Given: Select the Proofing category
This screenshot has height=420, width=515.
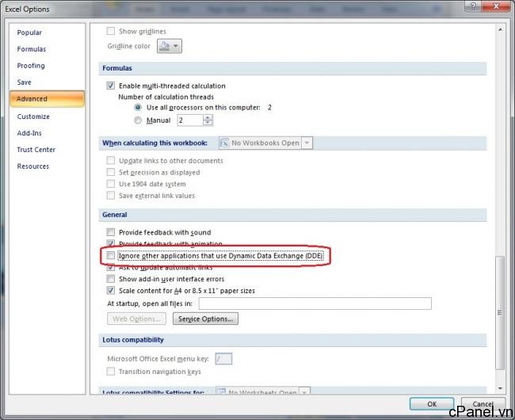Looking at the screenshot, I should click(x=31, y=66).
